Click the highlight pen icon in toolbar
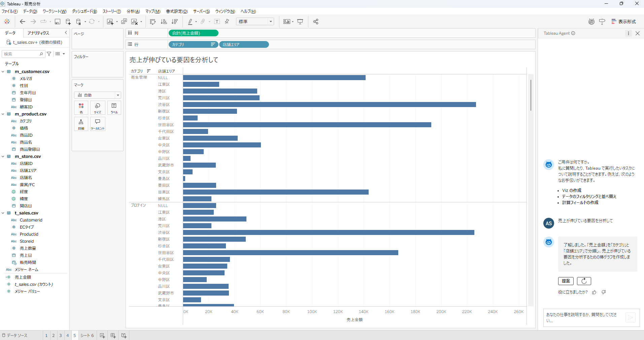The image size is (644, 340). click(190, 22)
